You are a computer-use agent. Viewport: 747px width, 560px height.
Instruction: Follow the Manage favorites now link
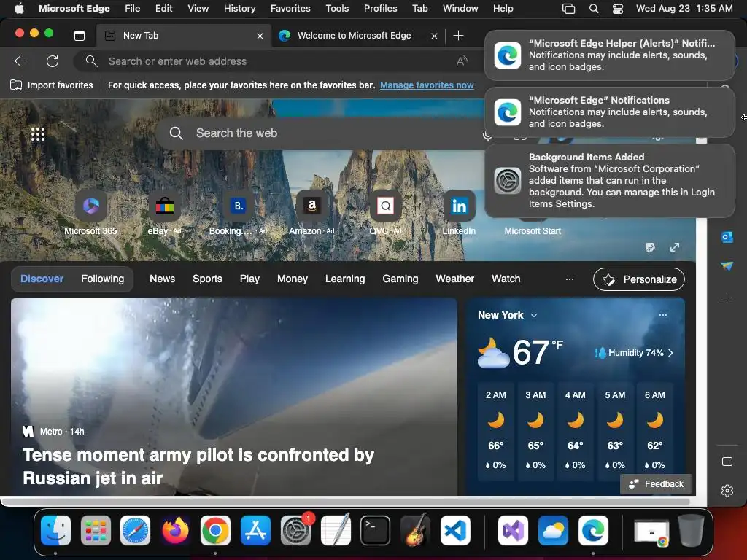click(x=427, y=85)
